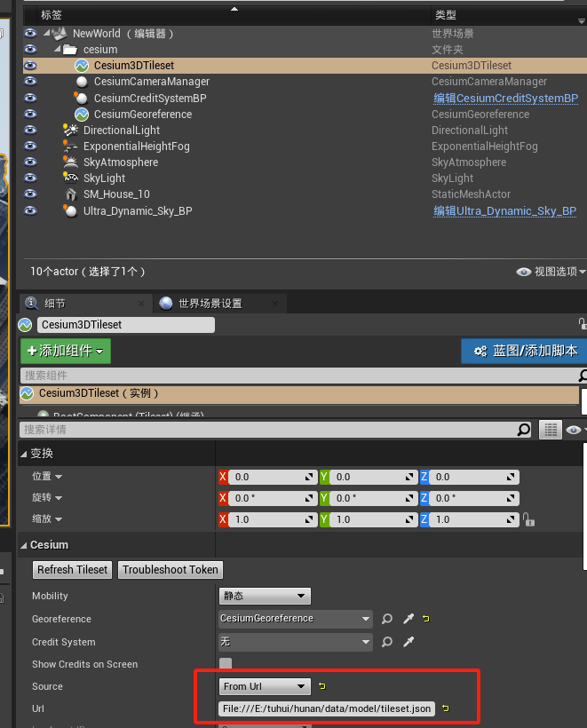Pick Georeference actor with eyedropper icon
Viewport: 587px width, 728px height.
pyautogui.click(x=409, y=619)
